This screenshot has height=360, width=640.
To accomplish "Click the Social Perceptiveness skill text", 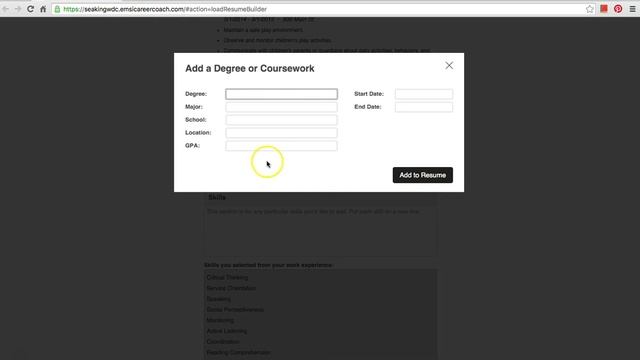I will pos(235,309).
